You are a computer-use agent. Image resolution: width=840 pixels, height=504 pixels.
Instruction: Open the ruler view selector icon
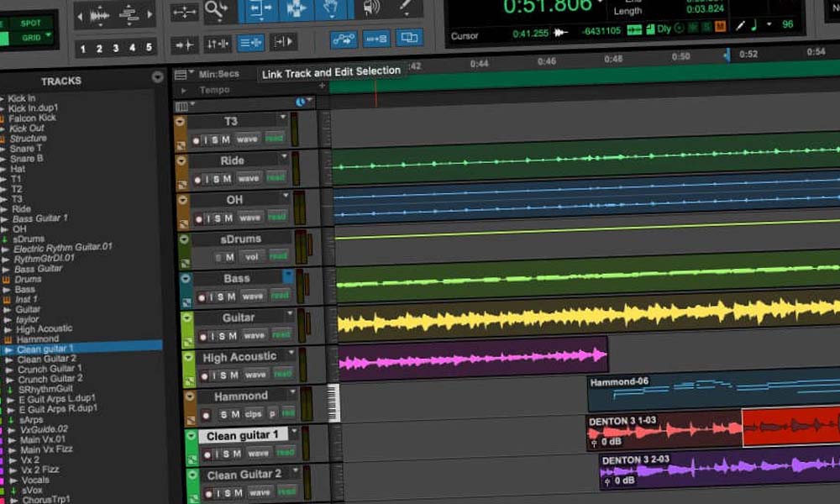(182, 75)
